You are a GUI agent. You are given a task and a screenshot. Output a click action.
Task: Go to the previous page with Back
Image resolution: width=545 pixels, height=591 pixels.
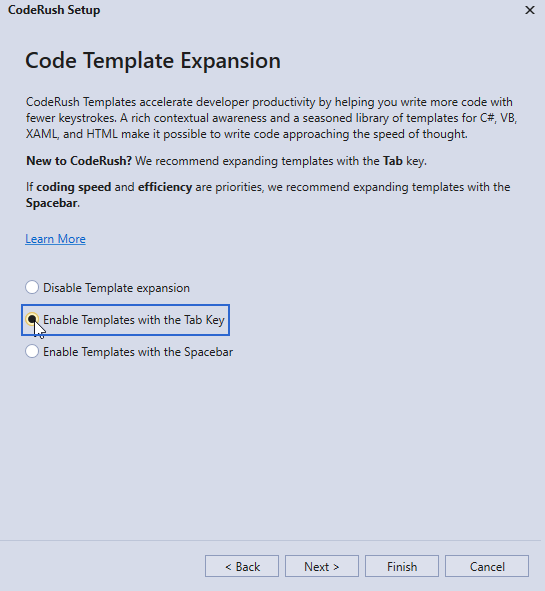click(x=242, y=566)
